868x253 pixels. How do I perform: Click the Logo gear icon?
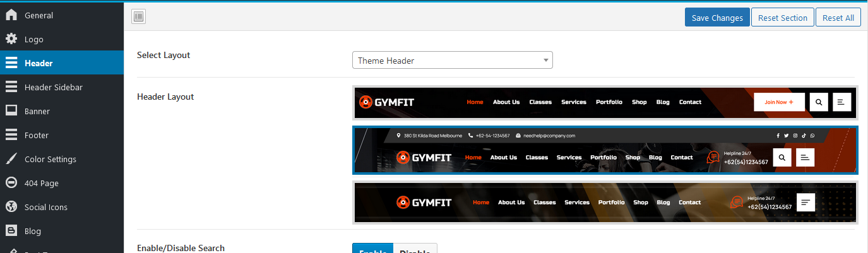click(11, 38)
